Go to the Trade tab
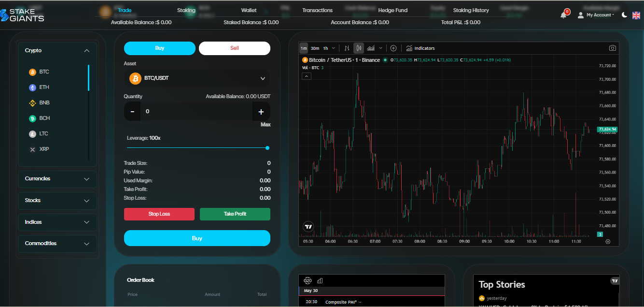 (x=125, y=10)
